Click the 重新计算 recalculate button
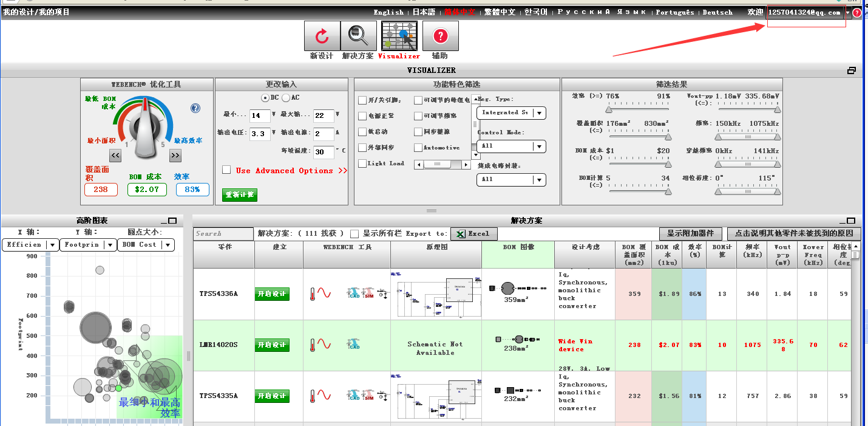 click(239, 195)
